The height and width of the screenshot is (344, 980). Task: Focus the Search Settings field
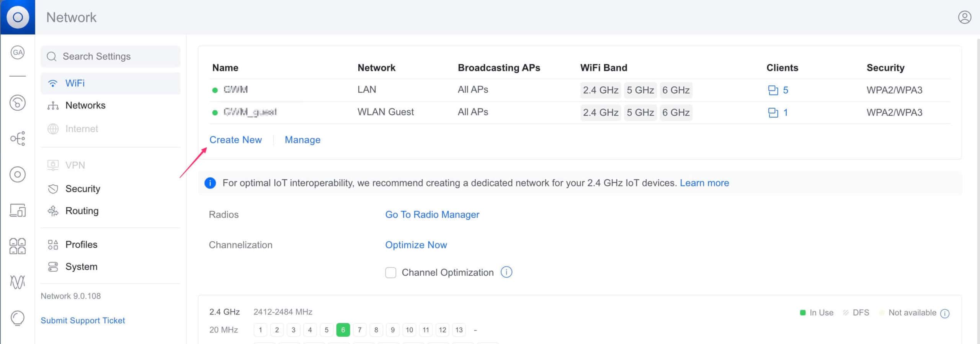point(110,57)
